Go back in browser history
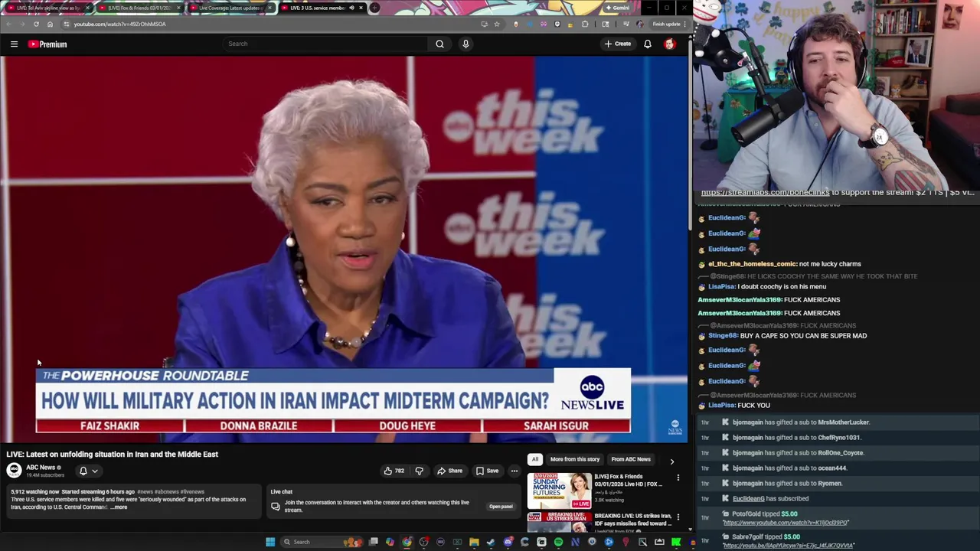Screen dimensions: 980x551 pyautogui.click(x=8, y=24)
